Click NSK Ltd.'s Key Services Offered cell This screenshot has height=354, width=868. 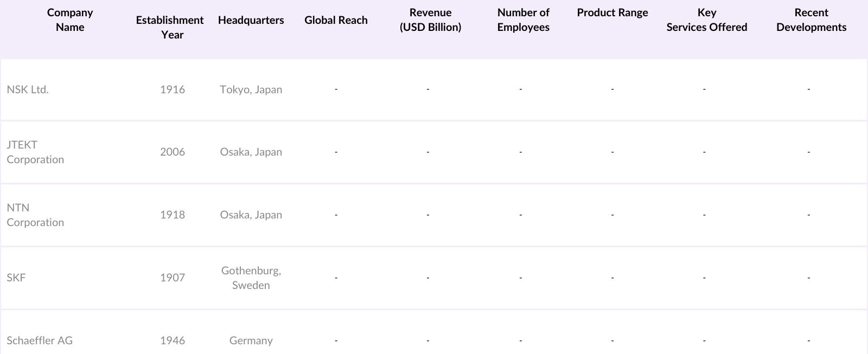(704, 89)
